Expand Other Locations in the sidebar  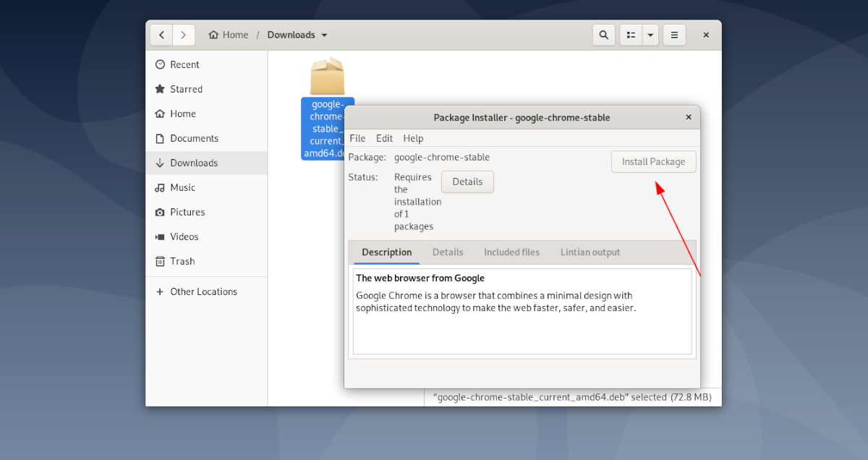coord(203,291)
